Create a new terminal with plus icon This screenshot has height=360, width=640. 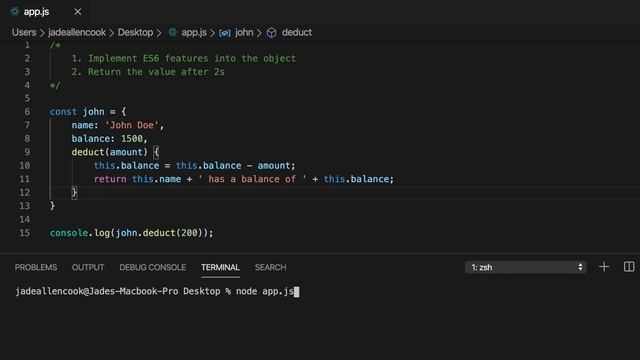pos(604,267)
